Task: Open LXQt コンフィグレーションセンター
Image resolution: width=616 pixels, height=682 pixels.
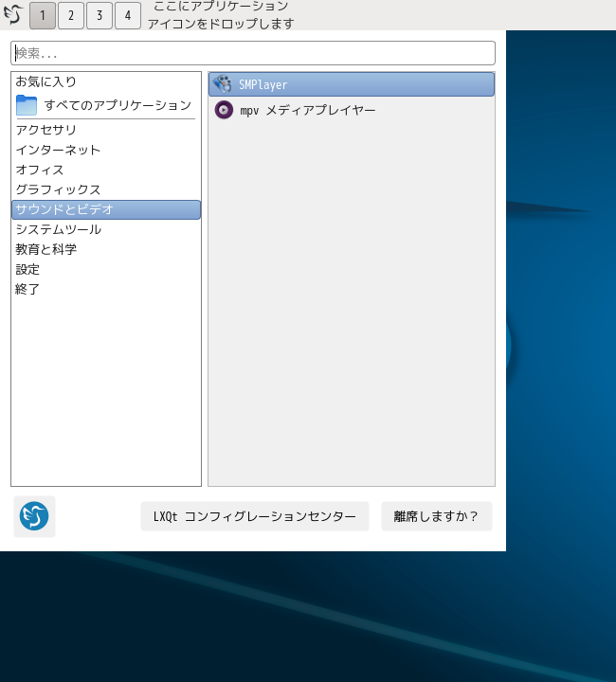Action: 255,516
